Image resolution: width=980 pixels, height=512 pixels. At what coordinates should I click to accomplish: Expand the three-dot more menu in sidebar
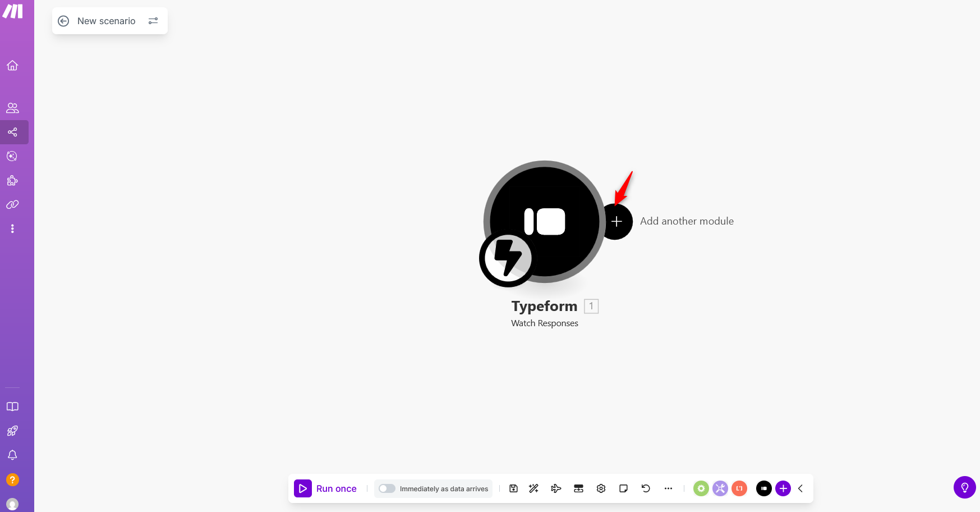click(12, 228)
